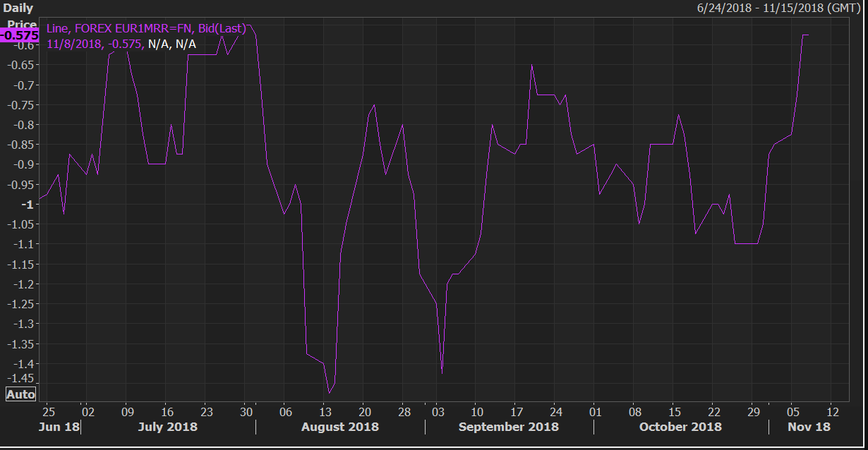Click the 13 date tick label

point(325,411)
